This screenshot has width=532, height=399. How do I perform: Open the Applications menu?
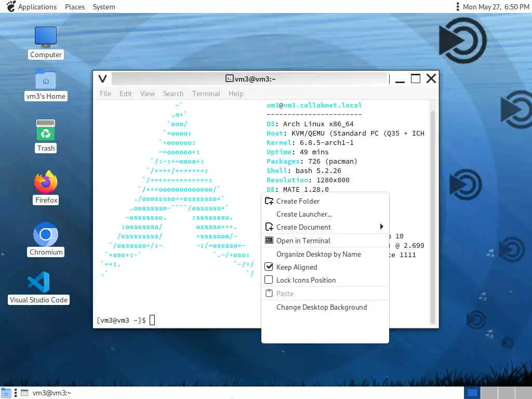pos(37,7)
